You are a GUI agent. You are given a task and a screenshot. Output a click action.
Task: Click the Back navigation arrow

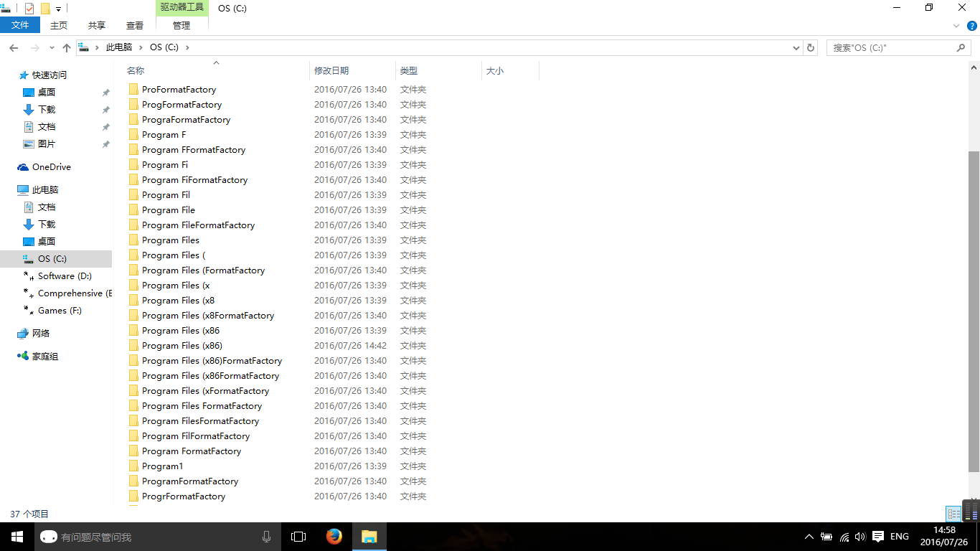pos(14,48)
